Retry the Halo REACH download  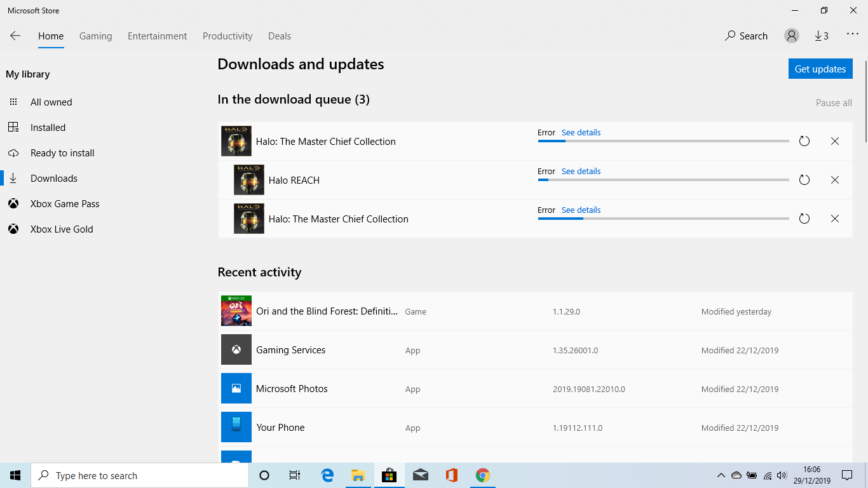tap(804, 180)
